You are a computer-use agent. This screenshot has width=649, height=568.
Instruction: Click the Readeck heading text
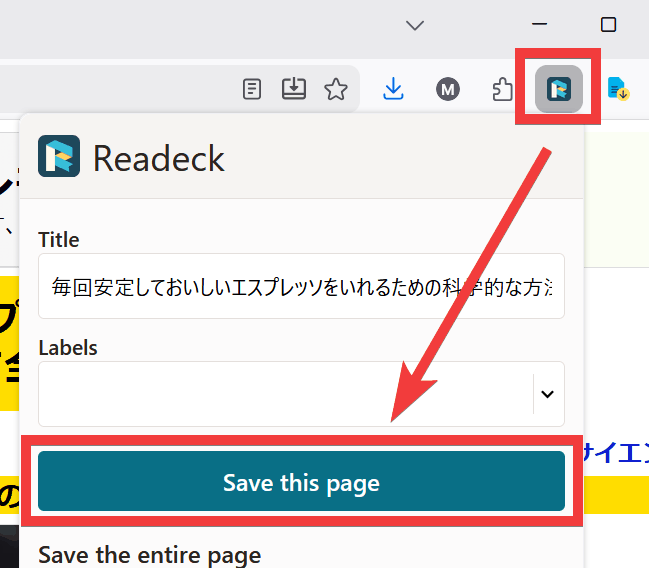pos(159,159)
